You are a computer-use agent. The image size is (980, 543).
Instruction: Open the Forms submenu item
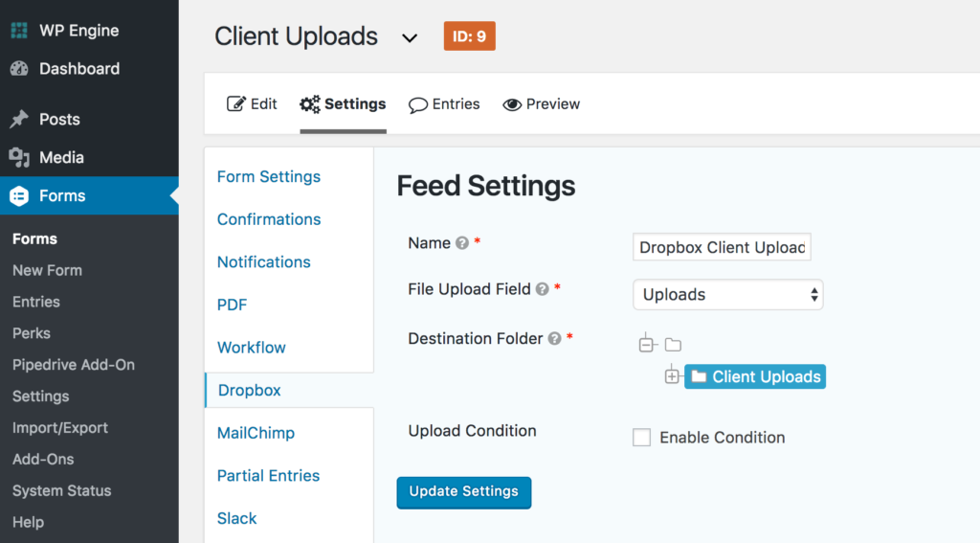pyautogui.click(x=34, y=239)
